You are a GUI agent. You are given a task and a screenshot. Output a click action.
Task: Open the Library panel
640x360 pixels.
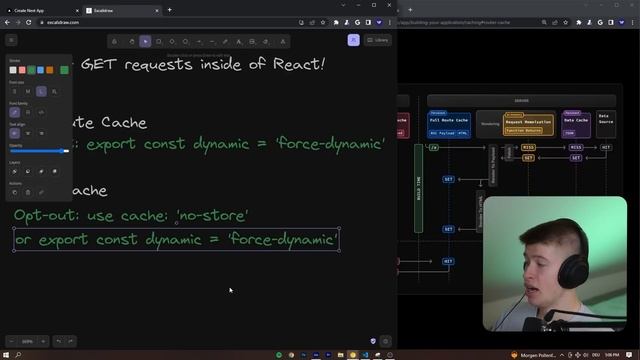pyautogui.click(x=378, y=40)
